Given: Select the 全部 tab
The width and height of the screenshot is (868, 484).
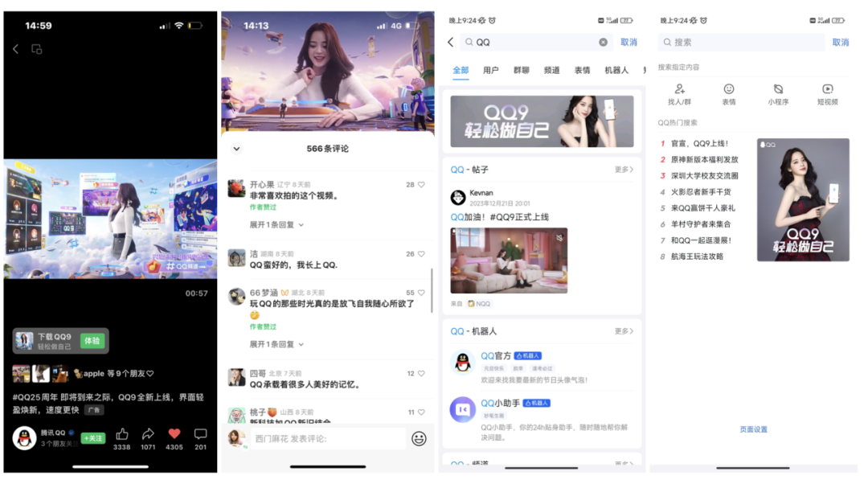Looking at the screenshot, I should [x=461, y=70].
